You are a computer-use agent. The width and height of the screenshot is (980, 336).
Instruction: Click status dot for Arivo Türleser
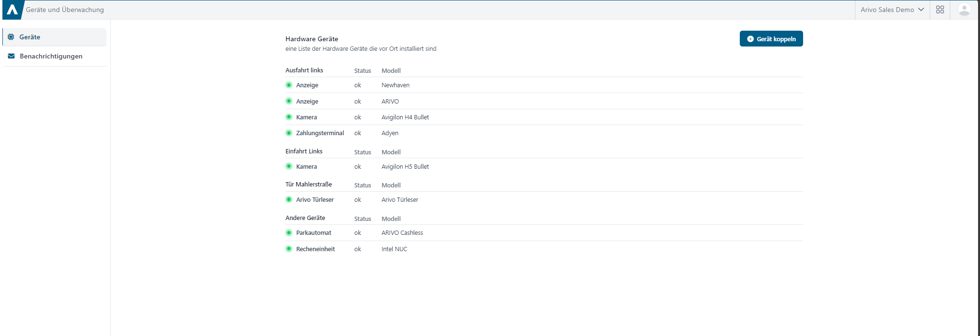pos(289,199)
